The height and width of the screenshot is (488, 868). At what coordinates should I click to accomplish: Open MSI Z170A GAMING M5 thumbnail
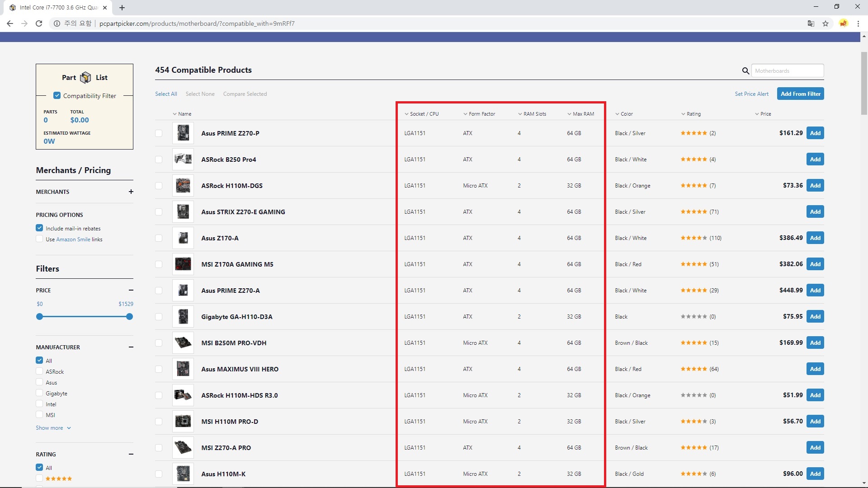coord(183,264)
